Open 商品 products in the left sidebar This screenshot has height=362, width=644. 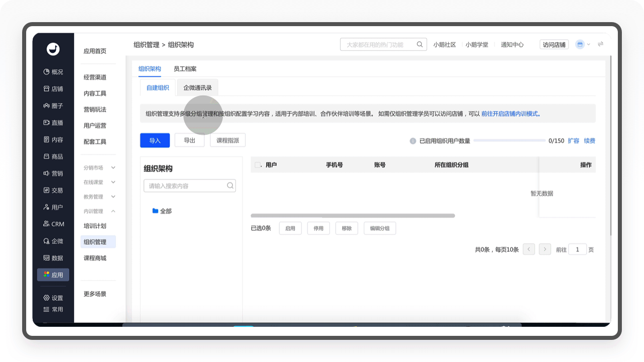click(53, 156)
